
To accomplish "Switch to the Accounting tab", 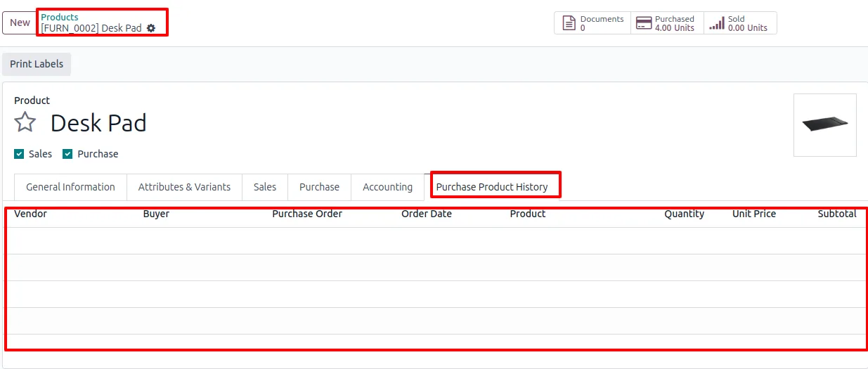I will (x=387, y=187).
